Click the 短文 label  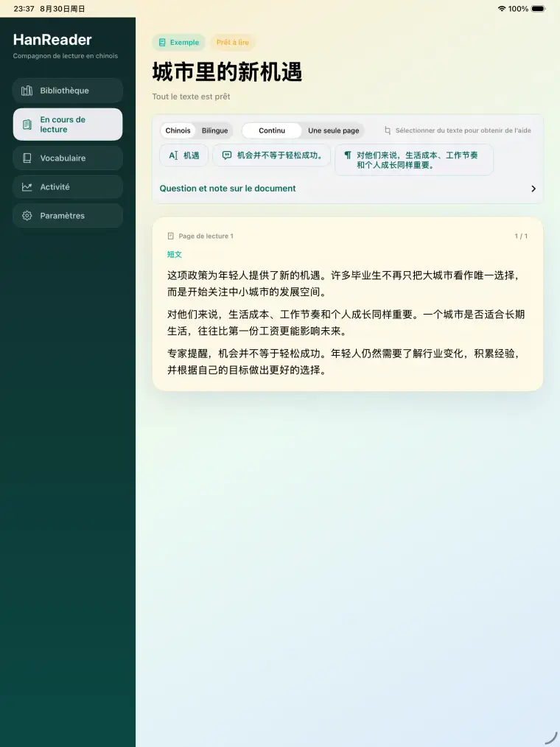(x=175, y=254)
